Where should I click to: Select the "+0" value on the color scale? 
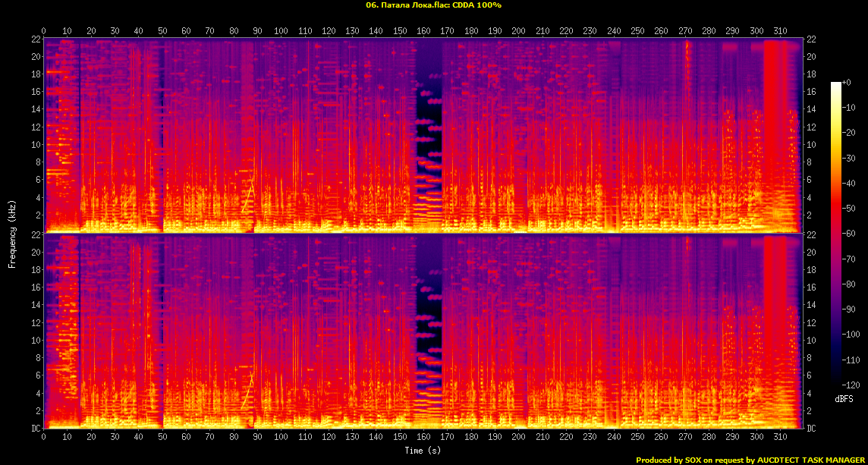(x=846, y=82)
